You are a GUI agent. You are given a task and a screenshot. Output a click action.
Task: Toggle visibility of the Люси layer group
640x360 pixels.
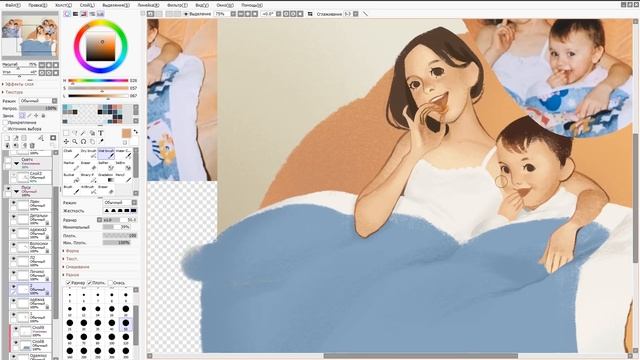tap(8, 189)
